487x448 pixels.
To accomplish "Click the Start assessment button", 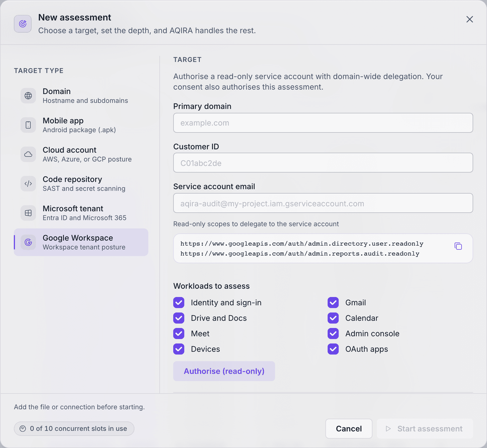I will coord(425,429).
